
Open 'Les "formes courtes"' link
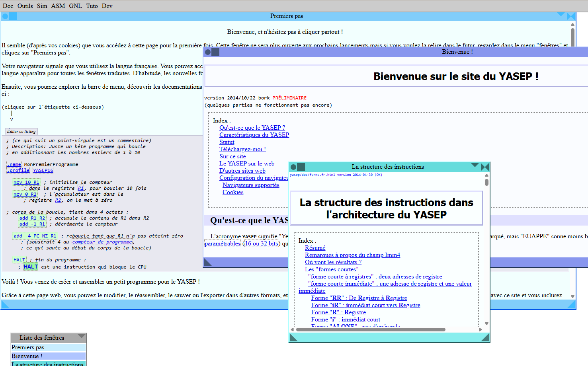tap(332, 269)
